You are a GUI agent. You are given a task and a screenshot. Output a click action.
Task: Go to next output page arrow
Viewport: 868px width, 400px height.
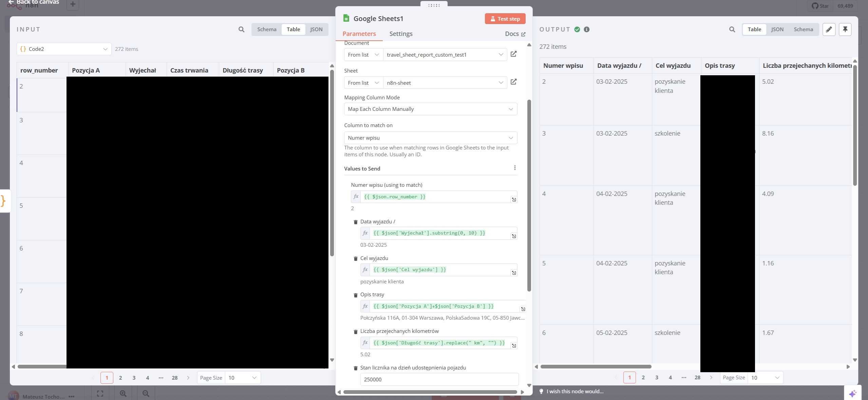point(711,377)
